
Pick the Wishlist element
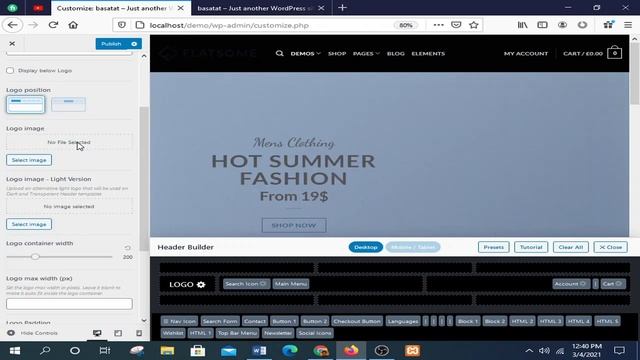[173, 333]
